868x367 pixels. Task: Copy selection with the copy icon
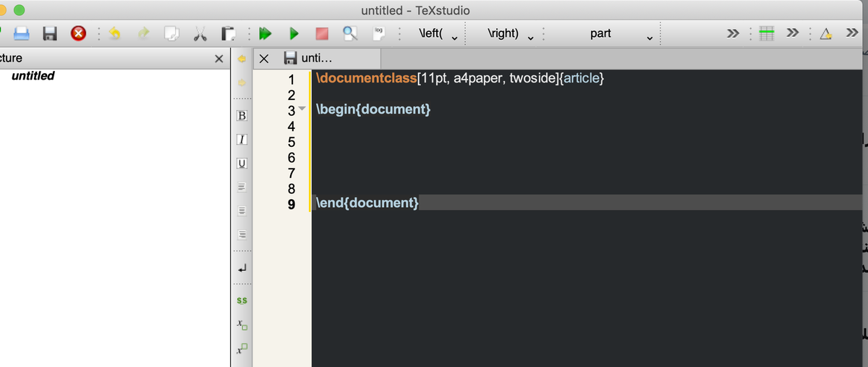coord(171,33)
